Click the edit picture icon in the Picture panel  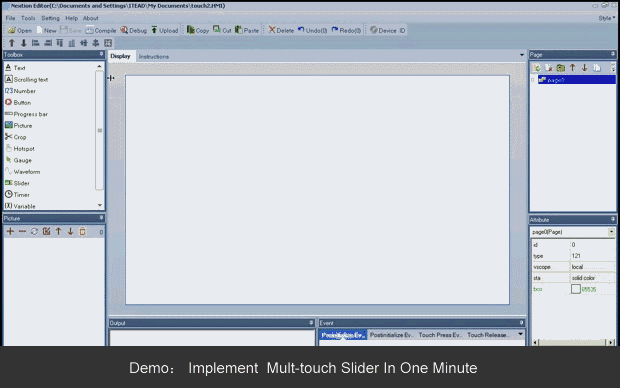pos(46,231)
